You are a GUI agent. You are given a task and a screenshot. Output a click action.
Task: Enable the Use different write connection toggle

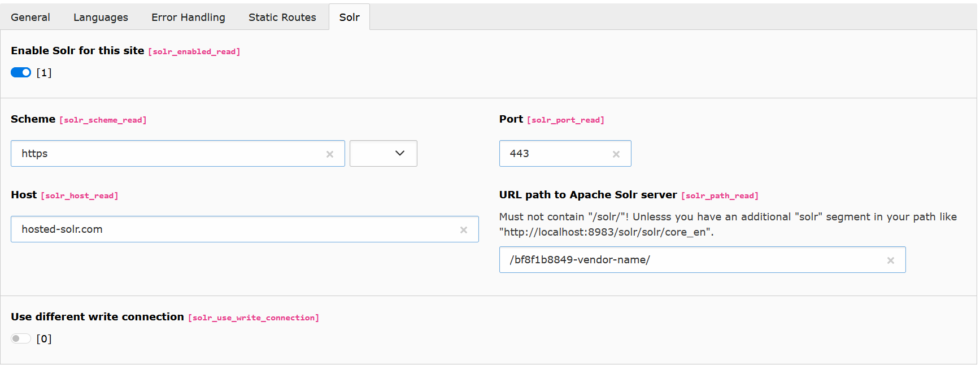click(x=21, y=338)
